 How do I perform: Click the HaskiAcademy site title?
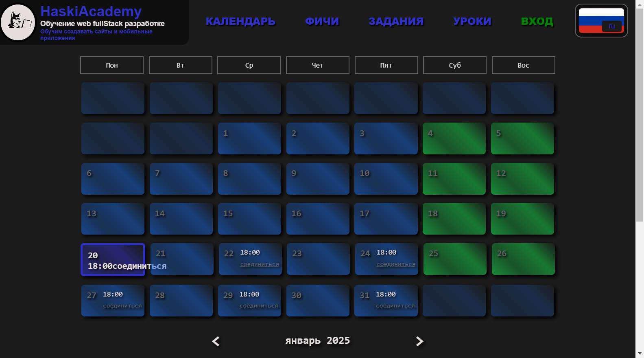91,11
